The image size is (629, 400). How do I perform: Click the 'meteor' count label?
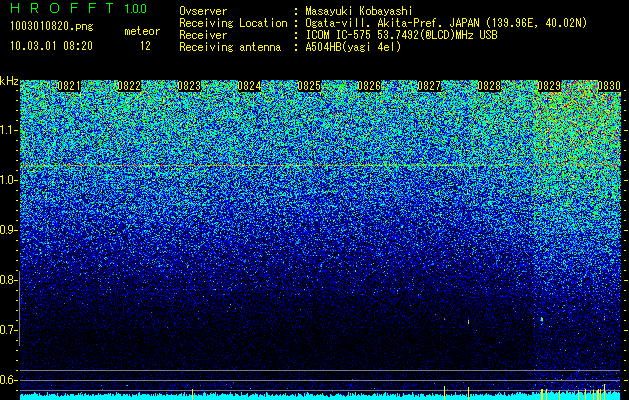(142, 31)
